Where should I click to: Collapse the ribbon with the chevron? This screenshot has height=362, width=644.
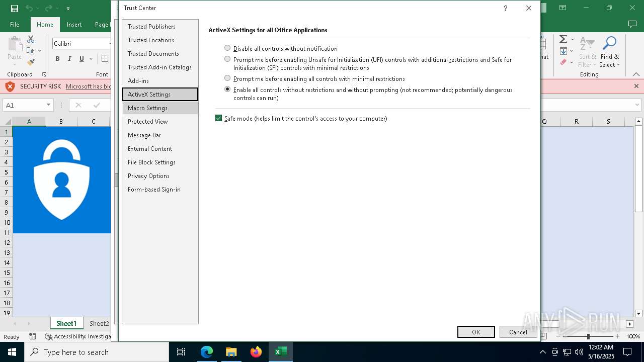click(x=636, y=74)
